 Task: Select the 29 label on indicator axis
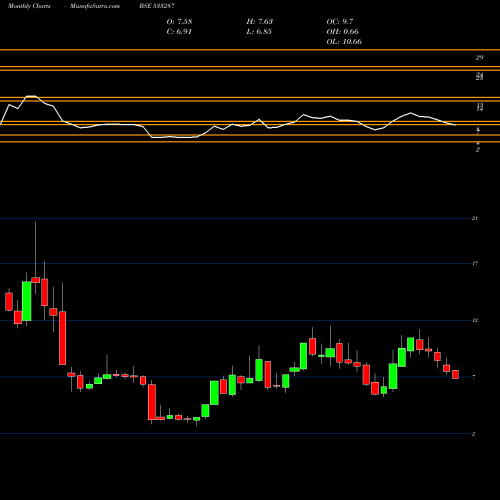click(479, 58)
